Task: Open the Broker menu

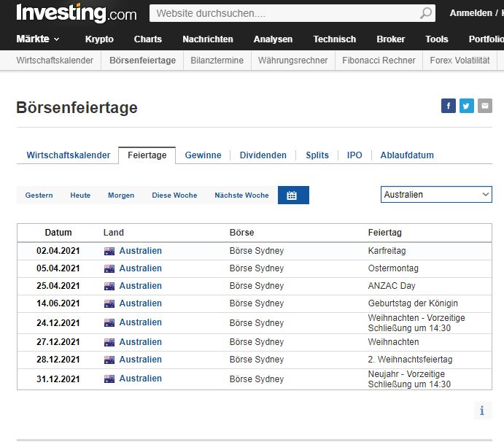Action: pyautogui.click(x=390, y=39)
